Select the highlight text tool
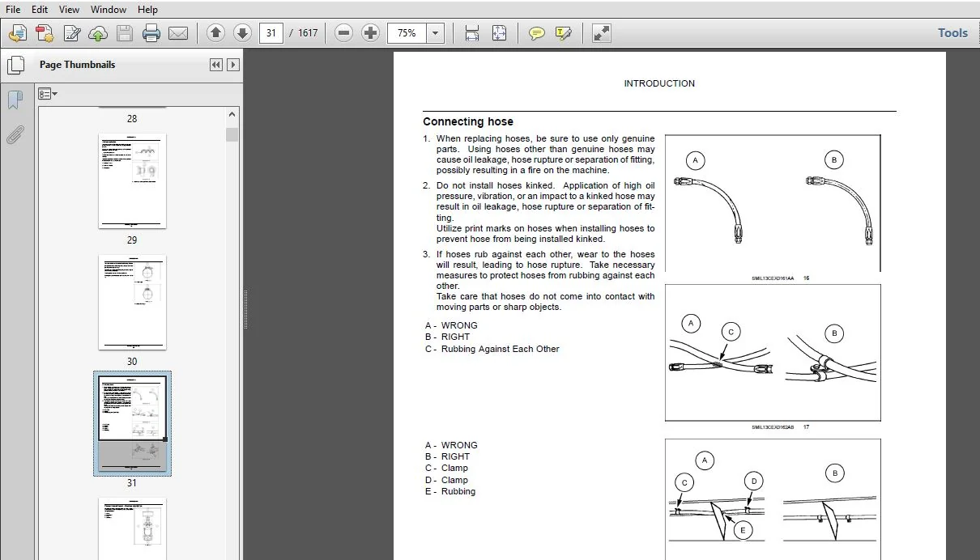 click(564, 33)
